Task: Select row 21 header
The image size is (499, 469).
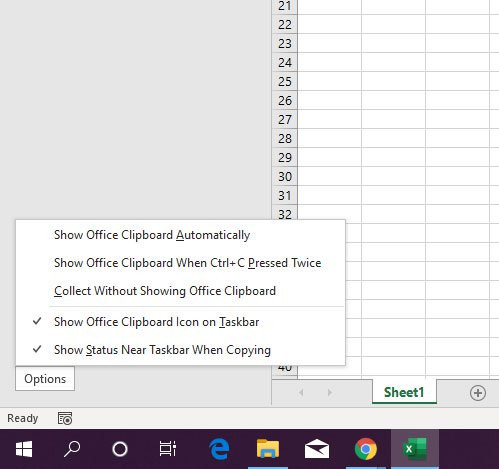Action: click(x=285, y=6)
